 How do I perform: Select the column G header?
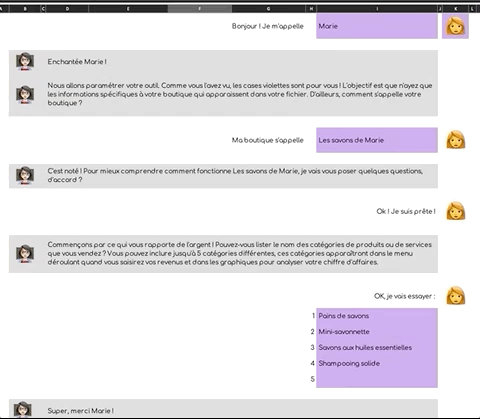[x=269, y=9]
